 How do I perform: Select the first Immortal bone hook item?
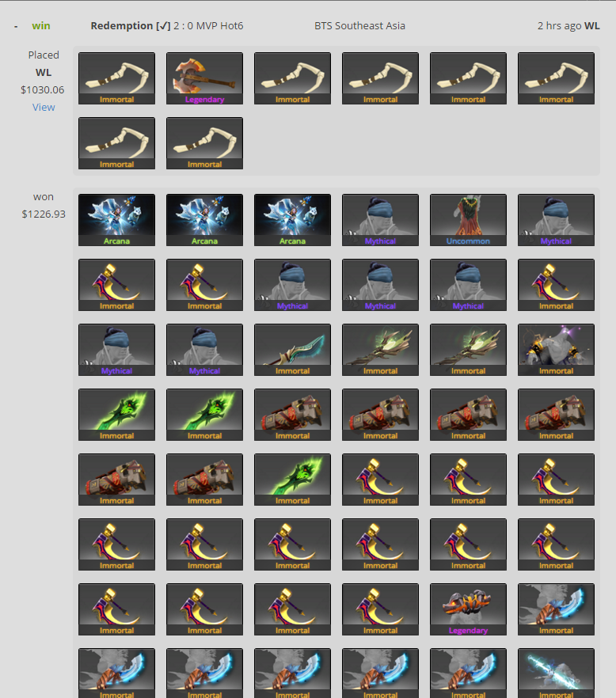(x=116, y=78)
